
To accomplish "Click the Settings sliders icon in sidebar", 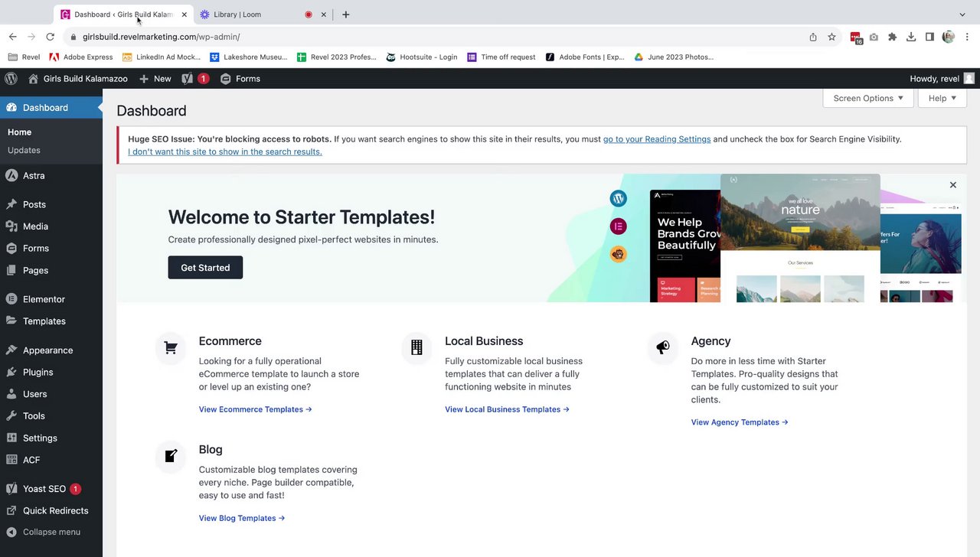I will (11, 438).
